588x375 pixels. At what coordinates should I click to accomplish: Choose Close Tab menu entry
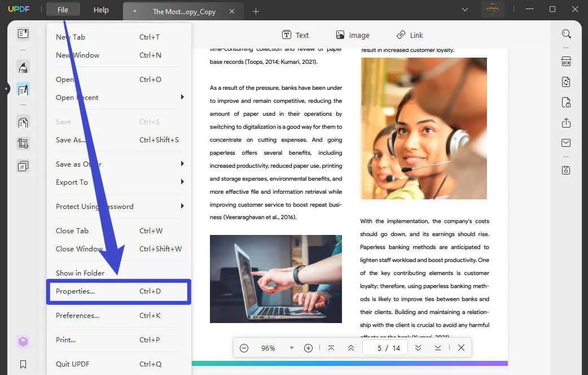119,231
